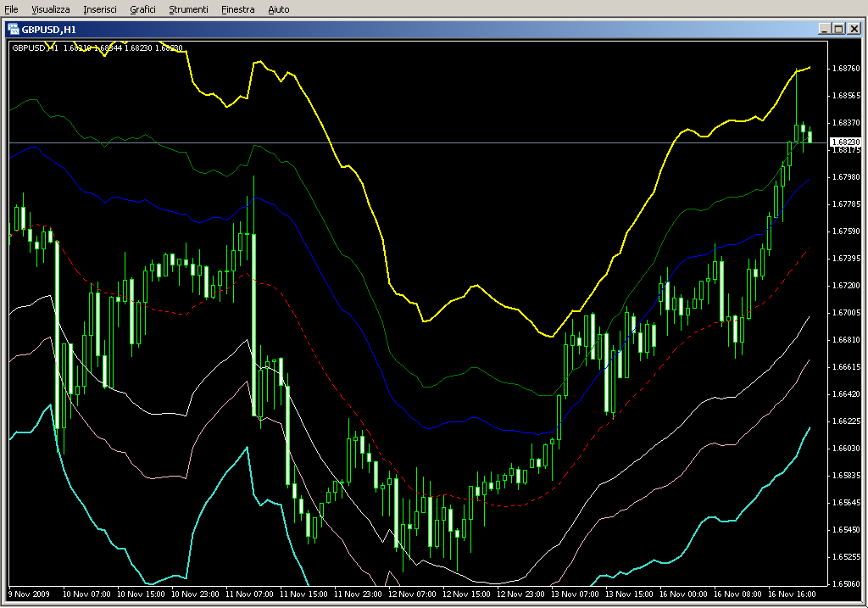Image resolution: width=868 pixels, height=608 pixels.
Task: Click the 12 Nov 23:00 time label
Action: point(520,594)
